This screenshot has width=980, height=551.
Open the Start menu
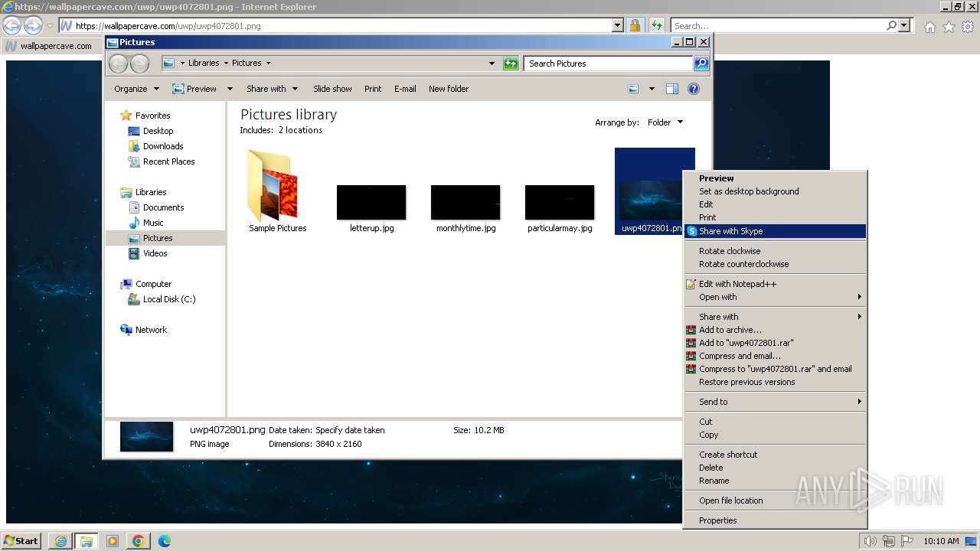tap(21, 541)
